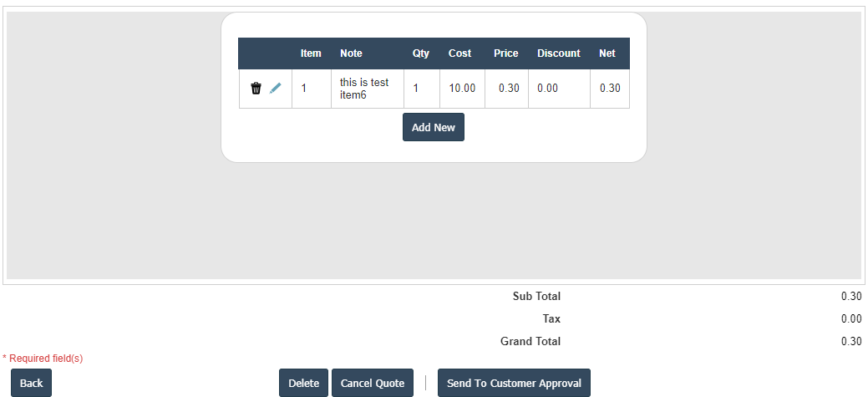This screenshot has width=868, height=397.
Task: Select the Net column header
Action: (x=607, y=53)
